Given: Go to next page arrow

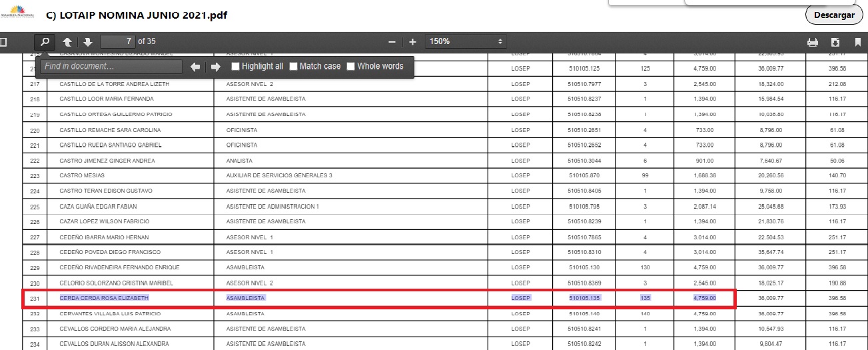Looking at the screenshot, I should point(88,41).
